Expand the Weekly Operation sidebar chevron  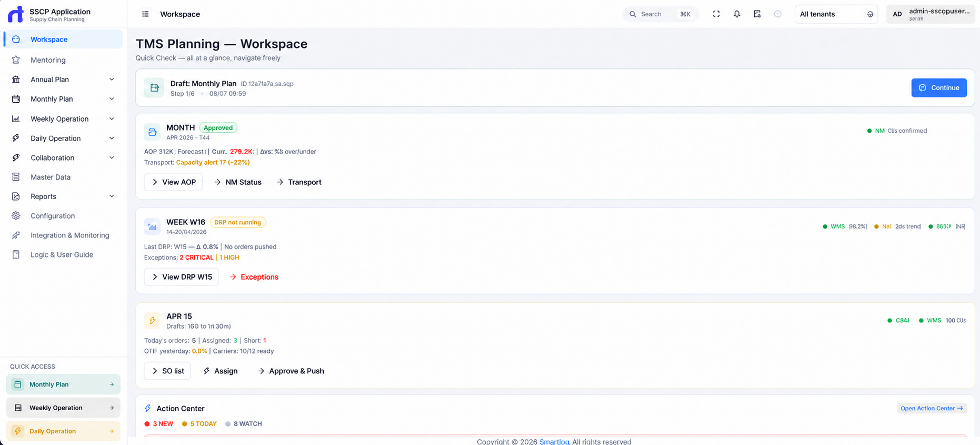112,119
